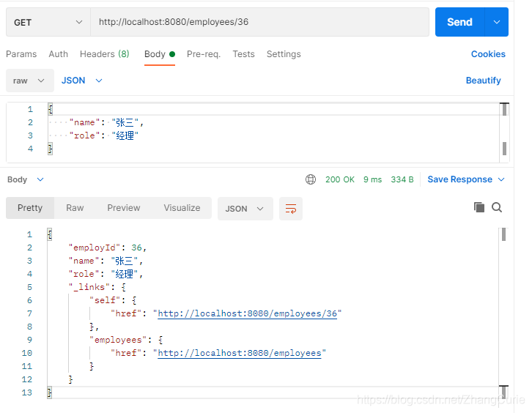
Task: Select the Visualize response view
Action: click(x=182, y=208)
